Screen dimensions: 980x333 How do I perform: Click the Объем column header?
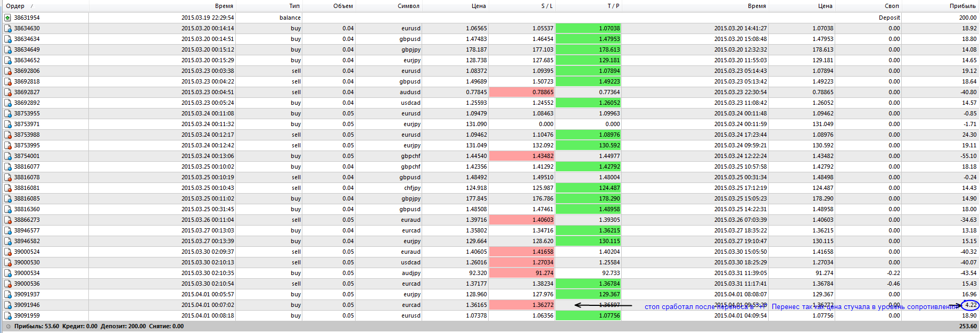click(343, 6)
